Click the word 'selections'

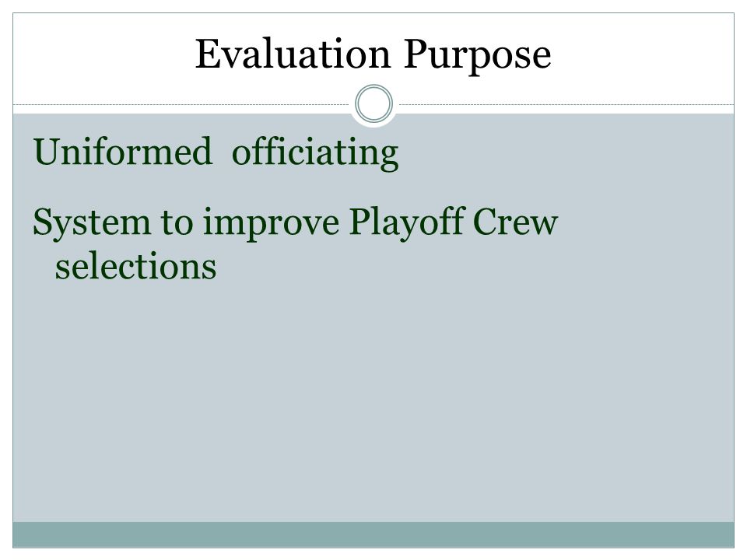[135, 266]
